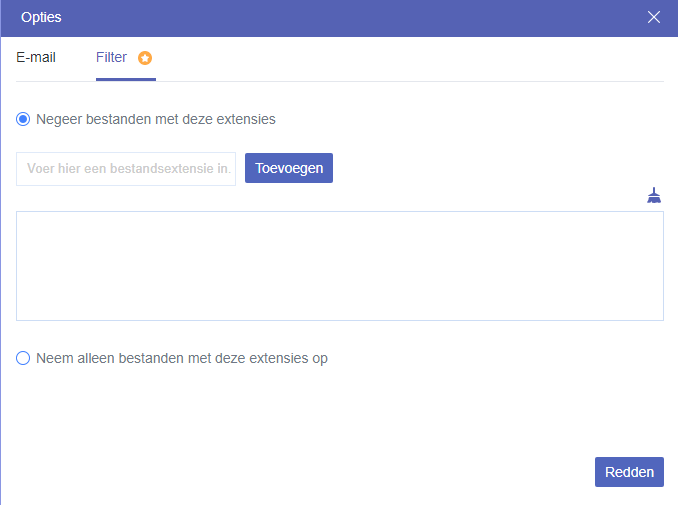
Task: Click the 'Opties' title text
Action: [x=41, y=17]
